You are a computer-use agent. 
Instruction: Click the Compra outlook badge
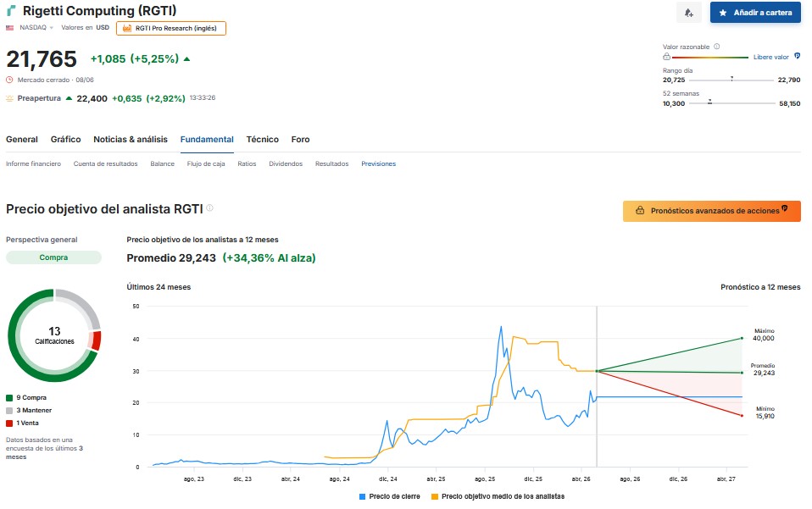click(x=54, y=257)
